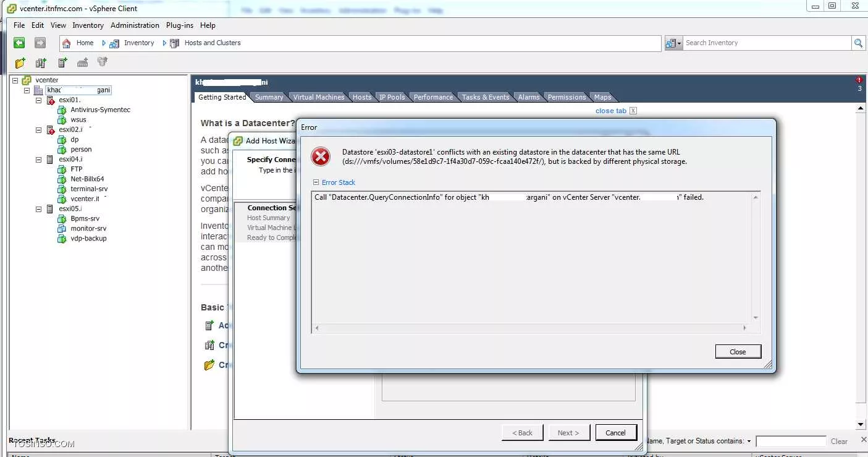Click the Antivirus-Symentec VM icon
This screenshot has height=457, width=868.
pyautogui.click(x=62, y=110)
